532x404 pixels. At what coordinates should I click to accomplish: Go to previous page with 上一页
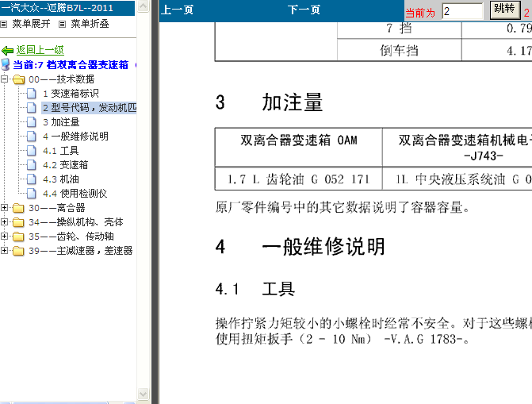pos(177,10)
